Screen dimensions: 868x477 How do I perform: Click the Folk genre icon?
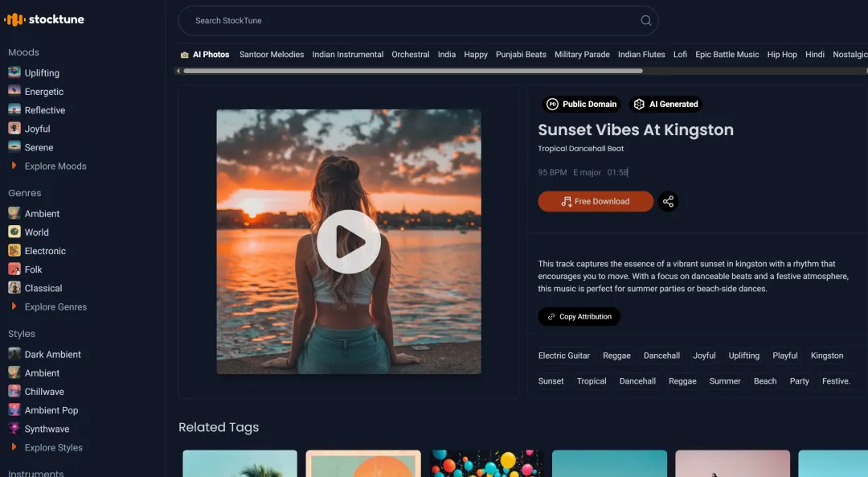click(14, 269)
